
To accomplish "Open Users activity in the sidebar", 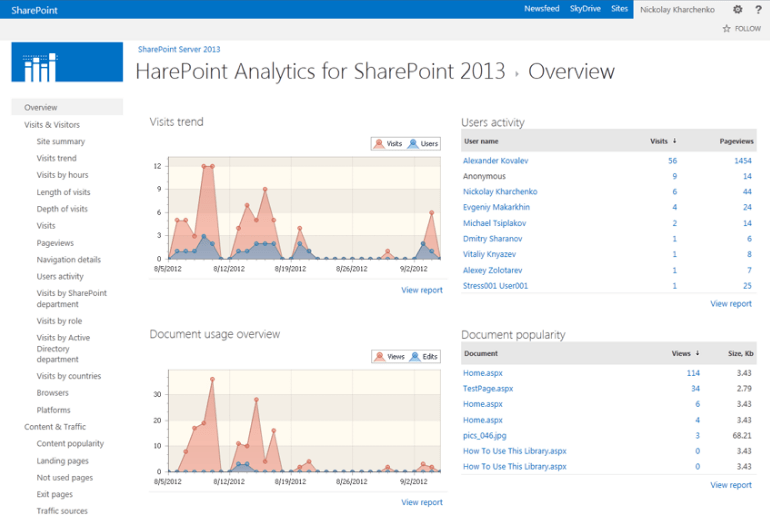I will click(x=60, y=276).
